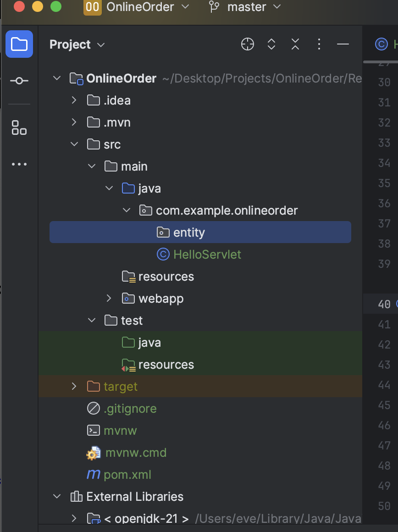Viewport: 398px width, 532px height.
Task: Click the More Tool Windows ellipsis icon
Action: [x=19, y=164]
